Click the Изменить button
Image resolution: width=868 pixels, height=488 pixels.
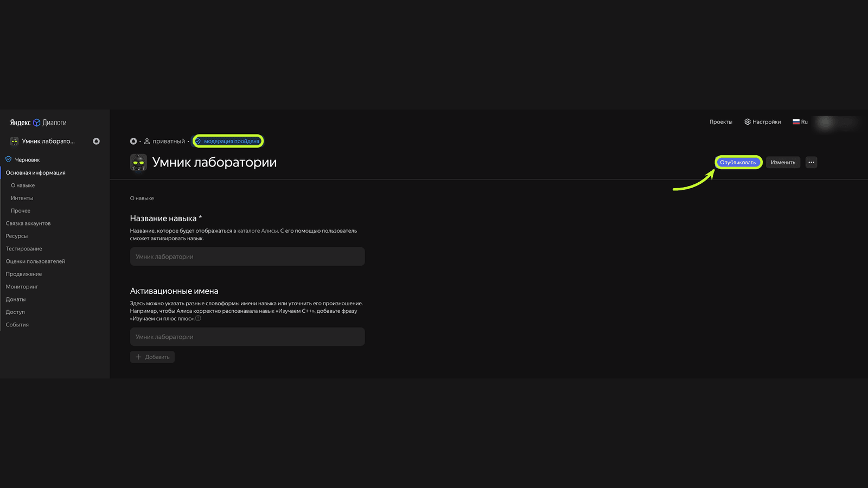(783, 162)
